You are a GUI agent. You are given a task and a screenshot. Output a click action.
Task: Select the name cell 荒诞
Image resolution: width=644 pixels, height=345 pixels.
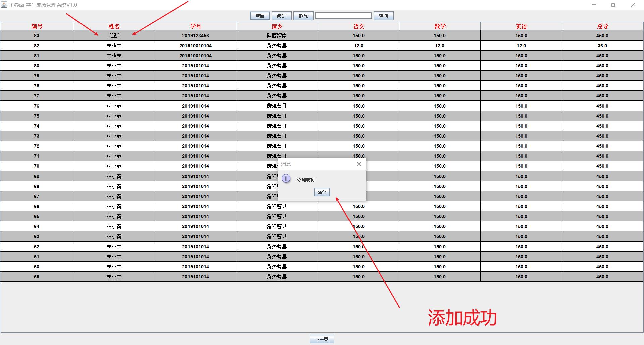click(x=114, y=36)
